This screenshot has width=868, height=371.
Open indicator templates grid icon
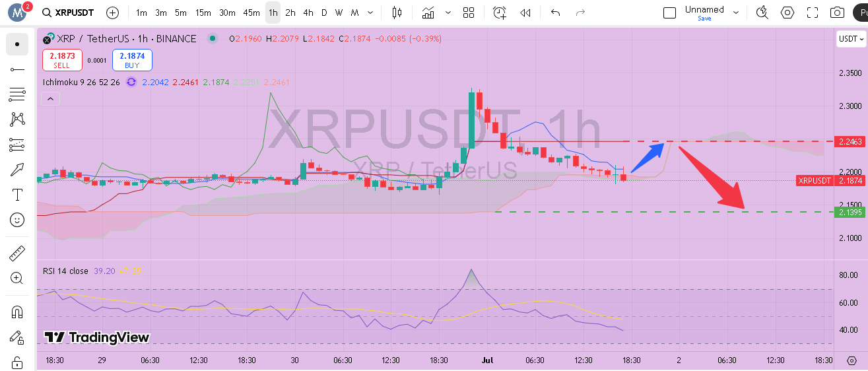[469, 13]
